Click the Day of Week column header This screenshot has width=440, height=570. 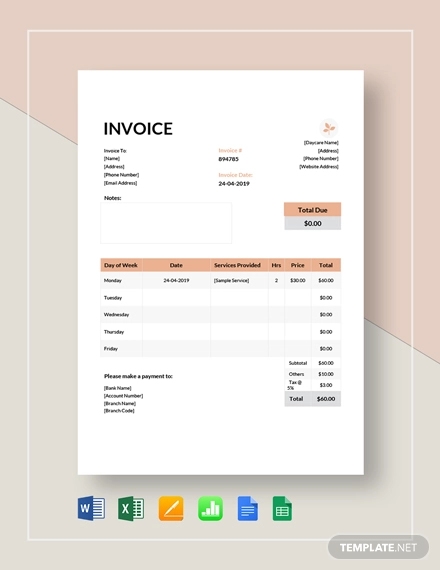pyautogui.click(x=121, y=265)
